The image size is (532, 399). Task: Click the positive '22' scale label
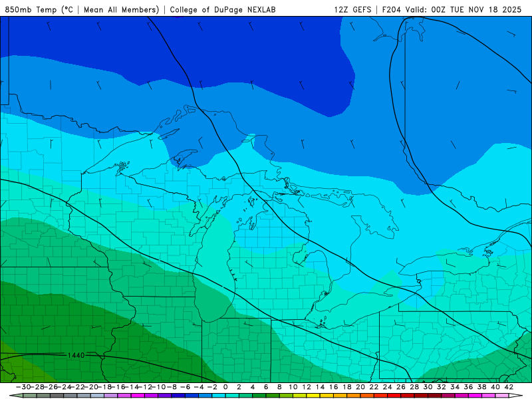(374, 387)
